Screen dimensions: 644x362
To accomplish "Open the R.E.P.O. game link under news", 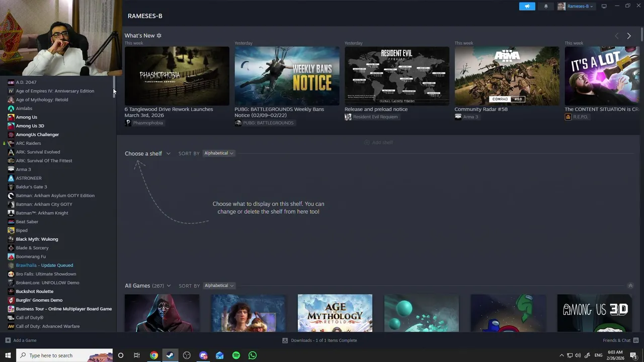I will pos(576,117).
